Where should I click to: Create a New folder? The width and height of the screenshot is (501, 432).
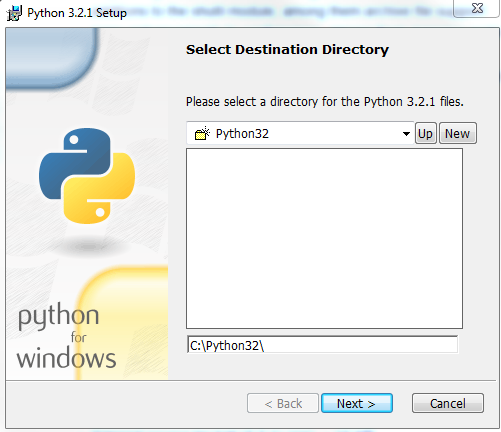(458, 133)
